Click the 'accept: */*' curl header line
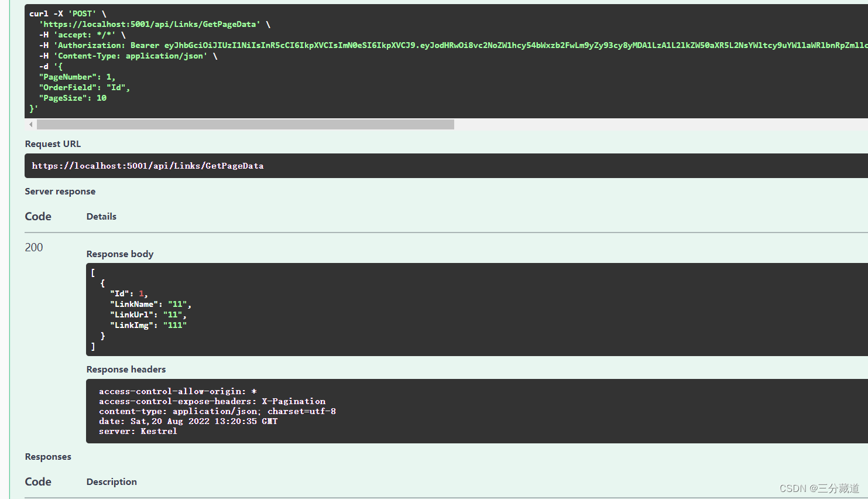Screen dimensions: 868x499 coord(83,35)
